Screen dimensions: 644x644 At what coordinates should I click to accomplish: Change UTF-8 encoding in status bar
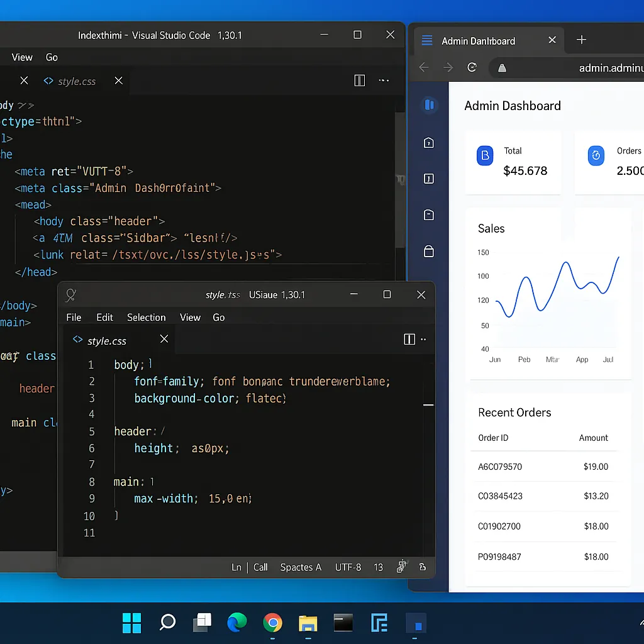point(348,567)
